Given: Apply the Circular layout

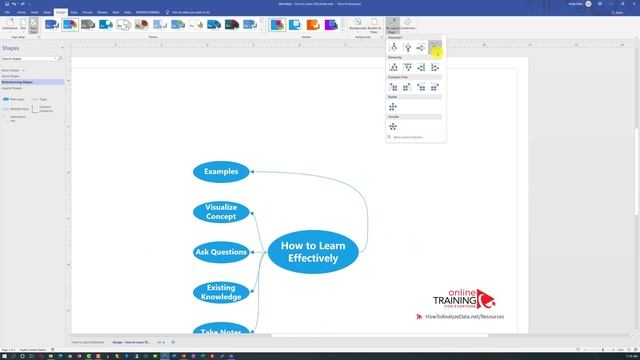Looking at the screenshot, I should (x=393, y=127).
